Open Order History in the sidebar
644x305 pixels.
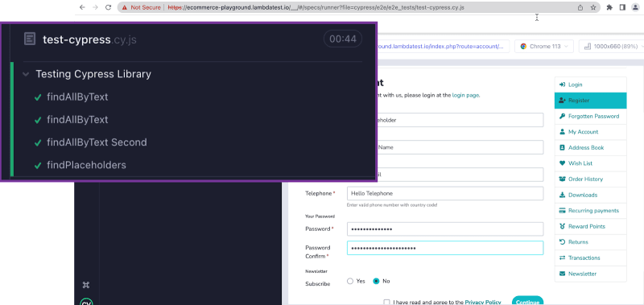tap(590, 179)
